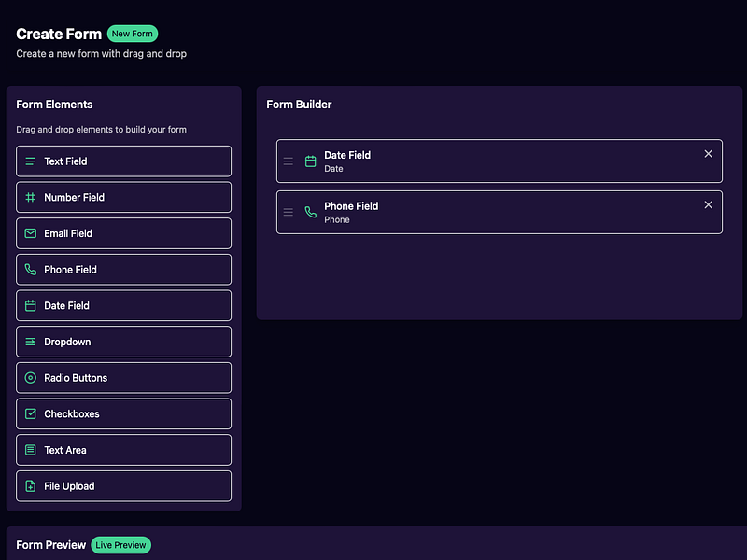747x560 pixels.
Task: Click the Live Preview badge
Action: [121, 545]
